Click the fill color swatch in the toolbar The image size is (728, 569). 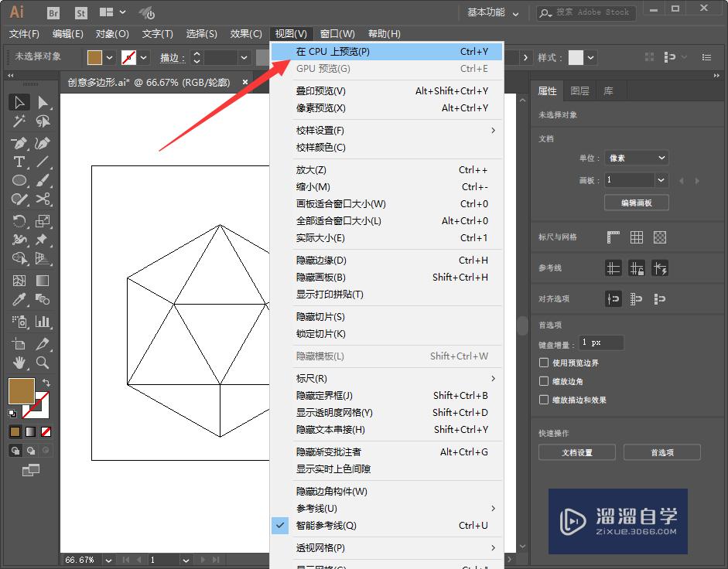[x=22, y=390]
